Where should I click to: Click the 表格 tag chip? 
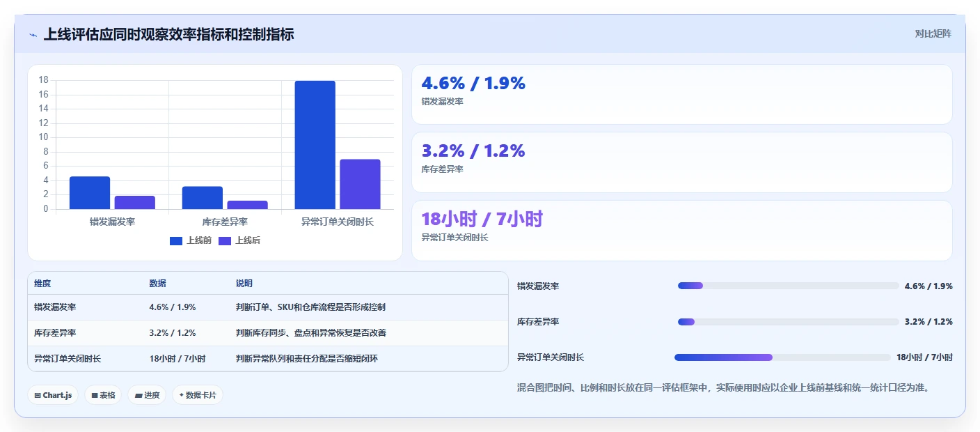103,395
